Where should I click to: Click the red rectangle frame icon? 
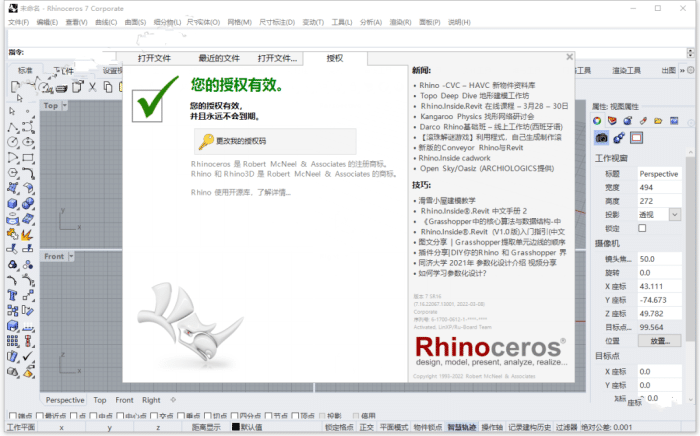636,138
